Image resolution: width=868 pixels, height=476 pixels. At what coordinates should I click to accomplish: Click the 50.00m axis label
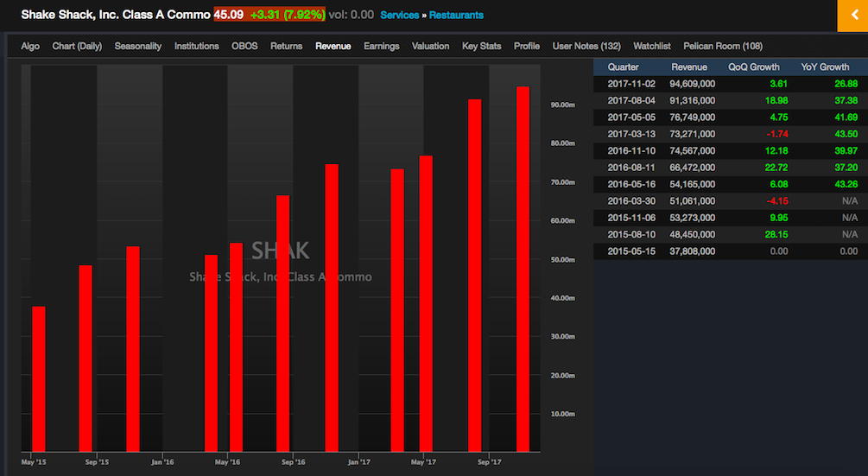[562, 259]
